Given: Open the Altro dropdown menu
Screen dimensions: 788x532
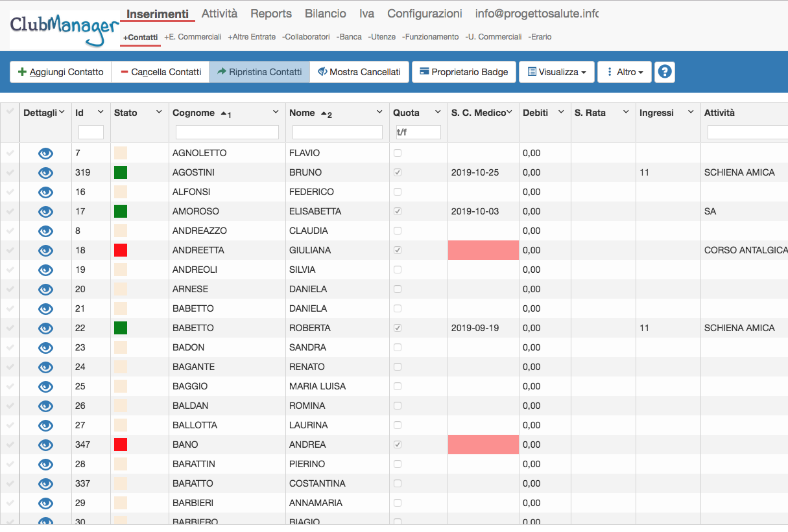Looking at the screenshot, I should pos(625,72).
